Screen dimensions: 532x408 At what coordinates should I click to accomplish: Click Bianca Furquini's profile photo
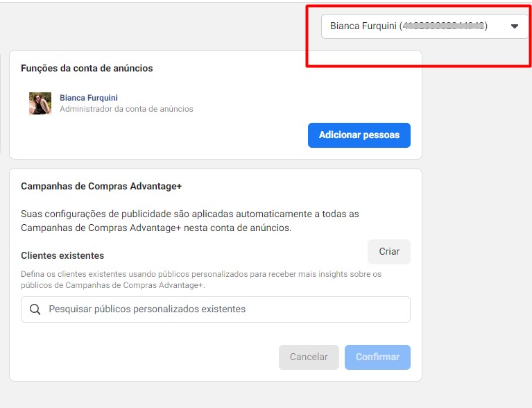(x=40, y=103)
